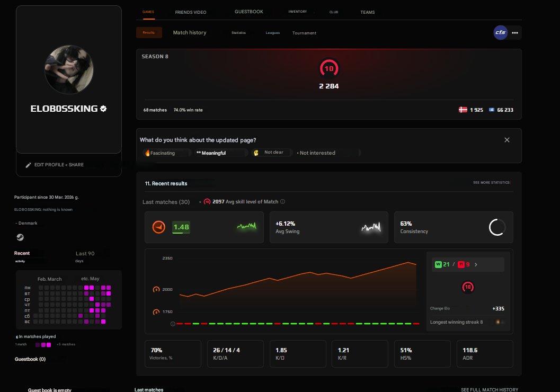Choose the Not interested feedback option
The width and height of the screenshot is (560, 392).
tap(317, 153)
